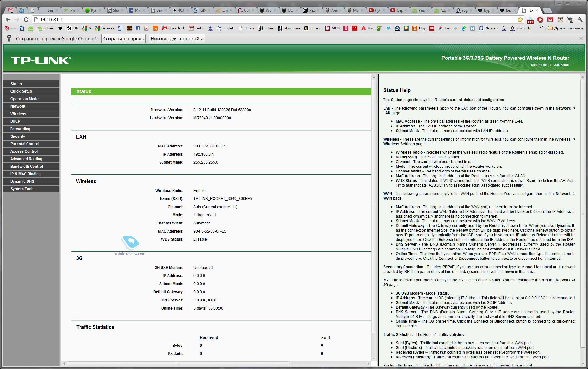Open Status in the router menu
The width and height of the screenshot is (588, 369).
[x=31, y=84]
